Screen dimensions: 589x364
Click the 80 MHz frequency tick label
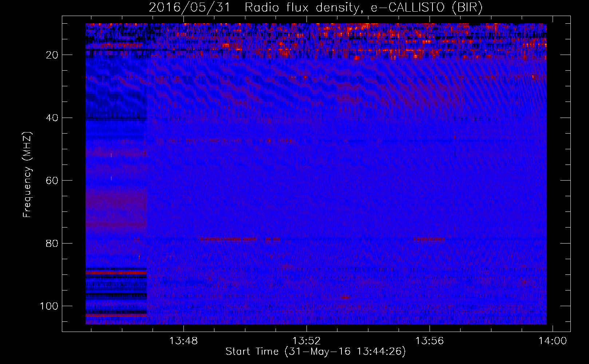(x=52, y=243)
